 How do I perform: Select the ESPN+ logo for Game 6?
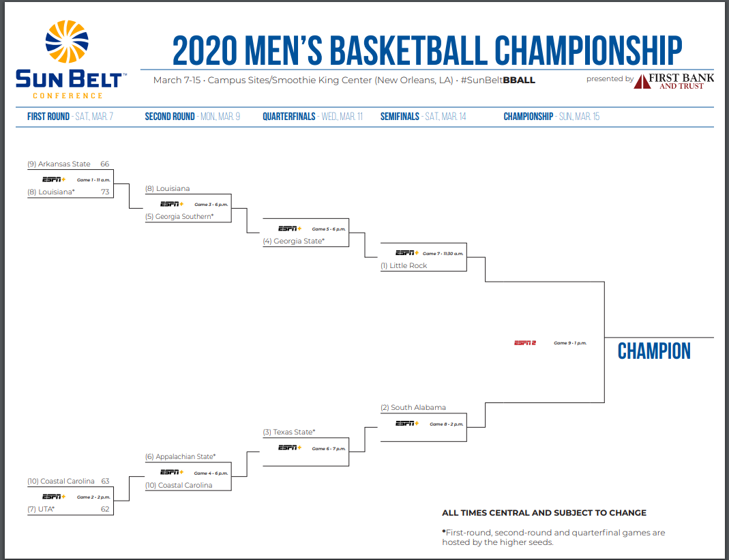[289, 448]
